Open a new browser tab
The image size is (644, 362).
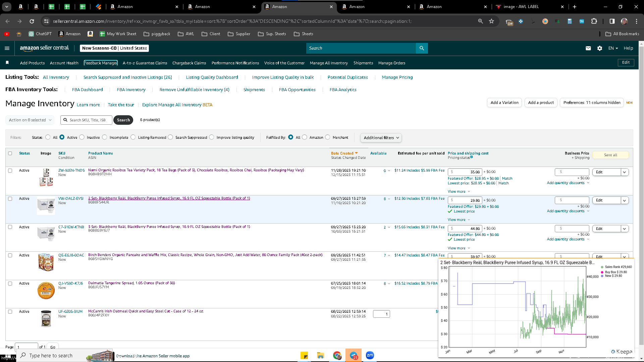coord(575,7)
